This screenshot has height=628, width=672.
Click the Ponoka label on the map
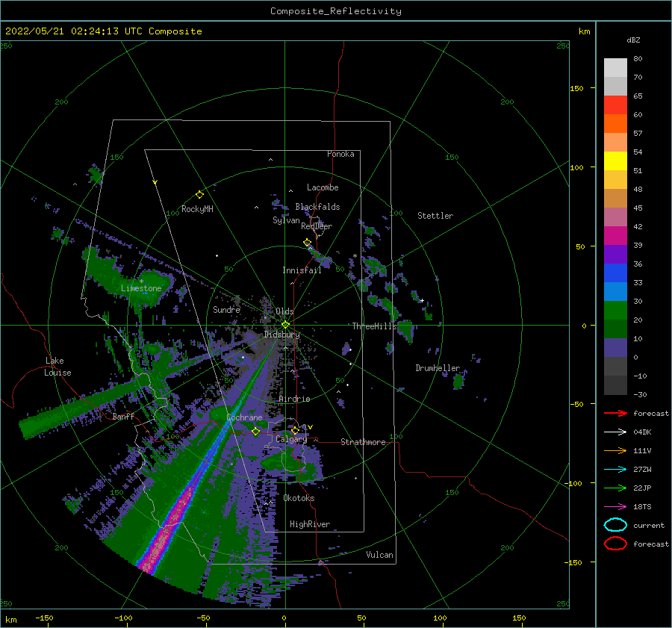pyautogui.click(x=340, y=154)
